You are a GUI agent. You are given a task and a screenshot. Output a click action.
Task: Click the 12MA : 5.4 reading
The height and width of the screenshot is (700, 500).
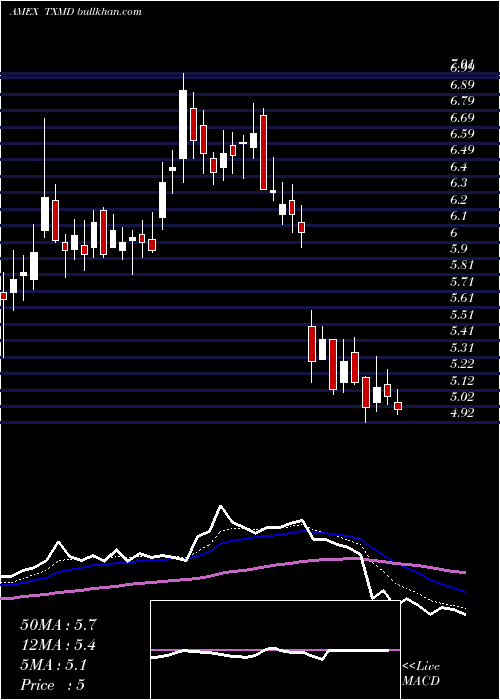58,645
